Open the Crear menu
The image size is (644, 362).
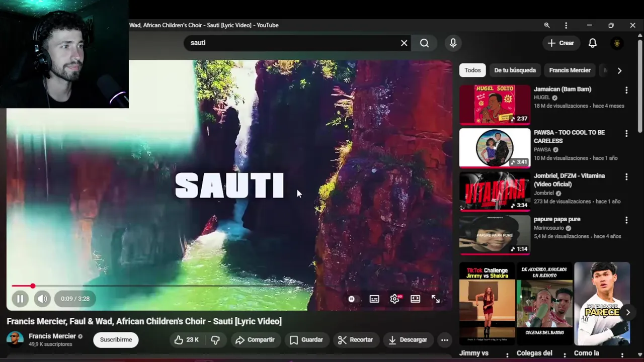point(561,43)
